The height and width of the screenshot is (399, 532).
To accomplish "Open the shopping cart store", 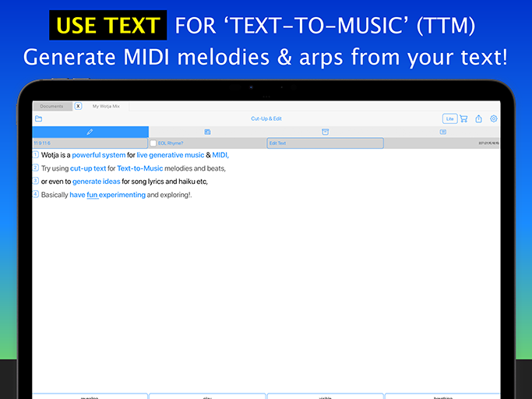I will coord(464,118).
